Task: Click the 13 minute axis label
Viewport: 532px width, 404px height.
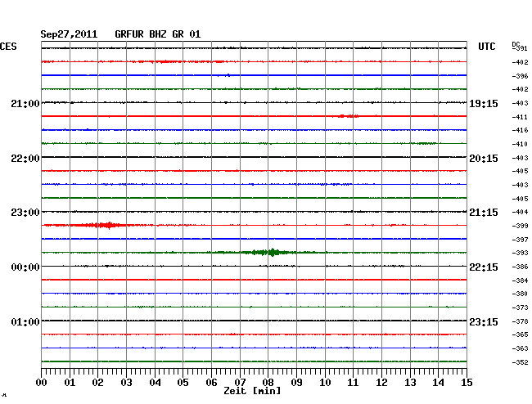Action: click(410, 382)
